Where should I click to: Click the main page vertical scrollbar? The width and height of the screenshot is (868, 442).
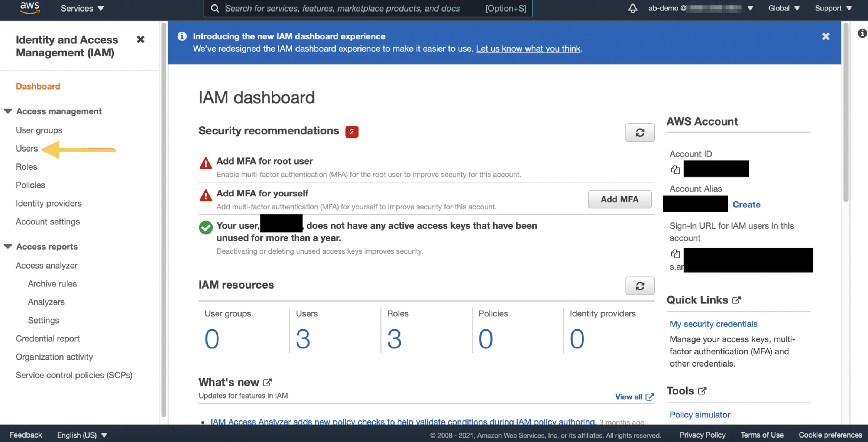click(x=846, y=111)
